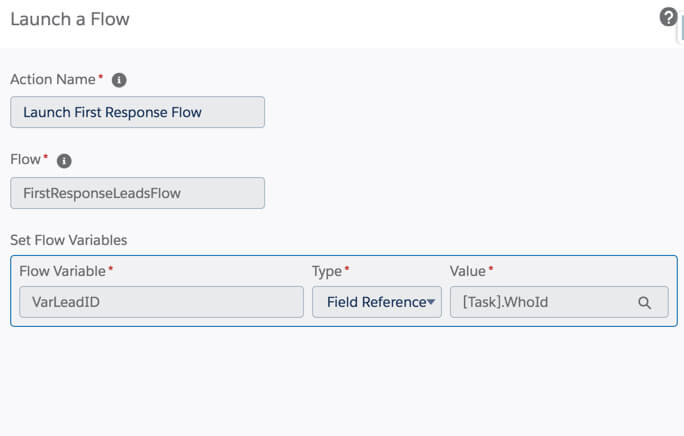Open lookup with the Value magnifier icon
Screen dimensions: 684x436
(645, 302)
